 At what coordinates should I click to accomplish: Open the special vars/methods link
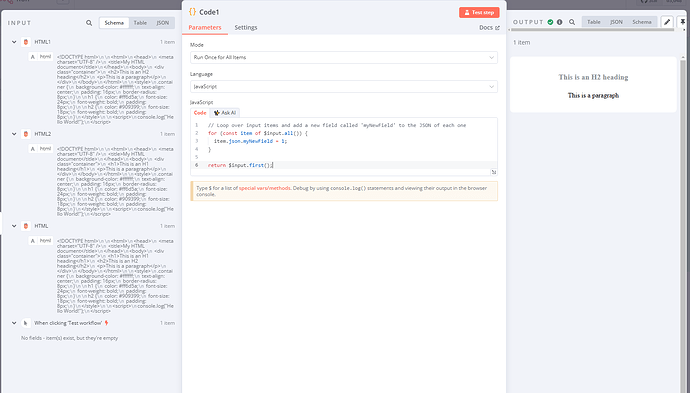264,188
